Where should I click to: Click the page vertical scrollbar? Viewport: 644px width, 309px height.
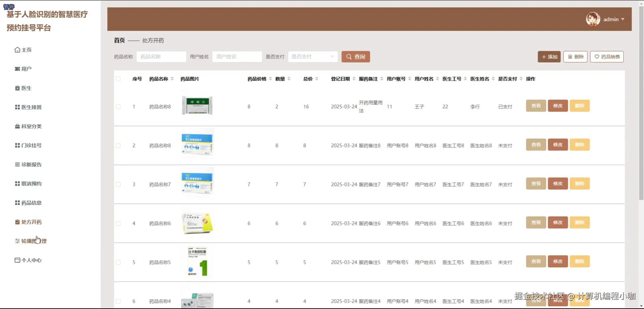pos(641,103)
